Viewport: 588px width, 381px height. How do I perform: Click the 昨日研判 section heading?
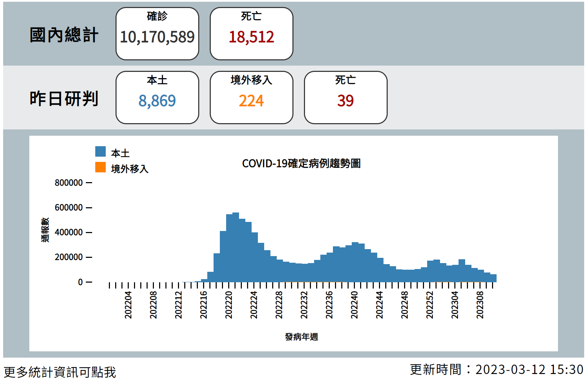tap(64, 98)
